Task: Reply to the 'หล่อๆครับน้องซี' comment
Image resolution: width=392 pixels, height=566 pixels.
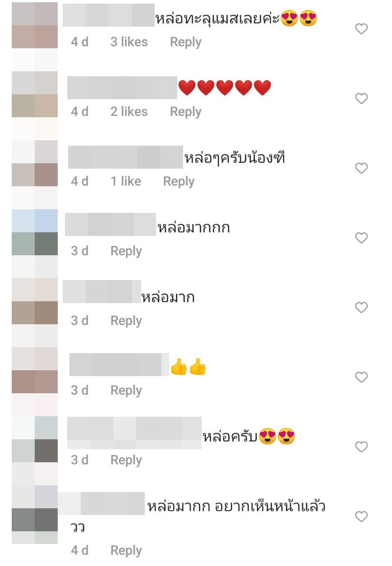Action: (179, 182)
